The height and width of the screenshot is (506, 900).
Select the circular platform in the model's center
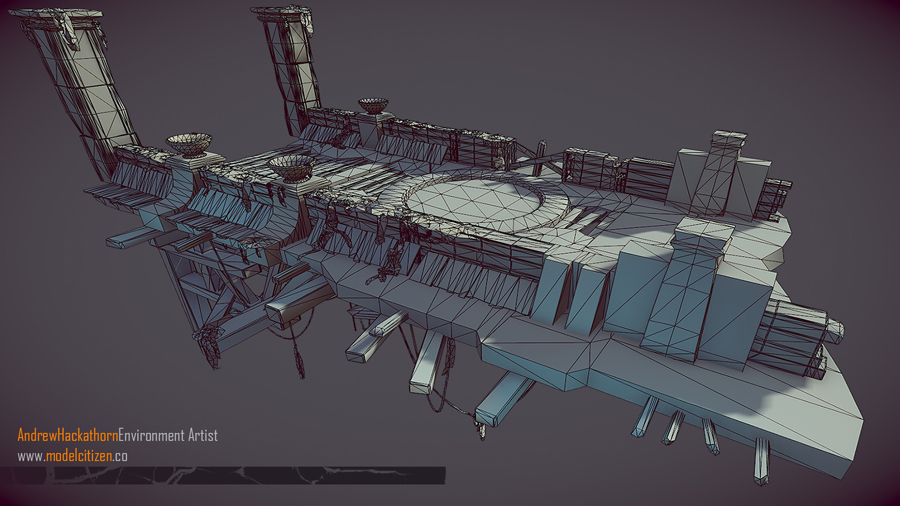pyautogui.click(x=487, y=200)
